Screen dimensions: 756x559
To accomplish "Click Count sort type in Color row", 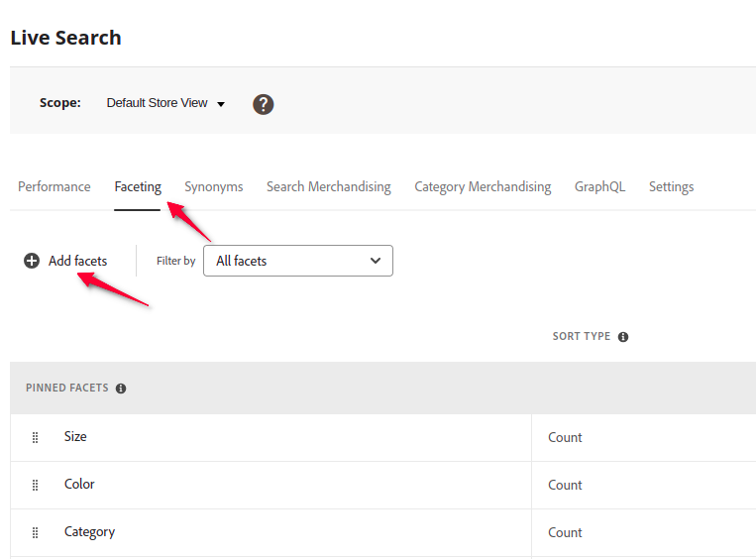I will point(565,485).
